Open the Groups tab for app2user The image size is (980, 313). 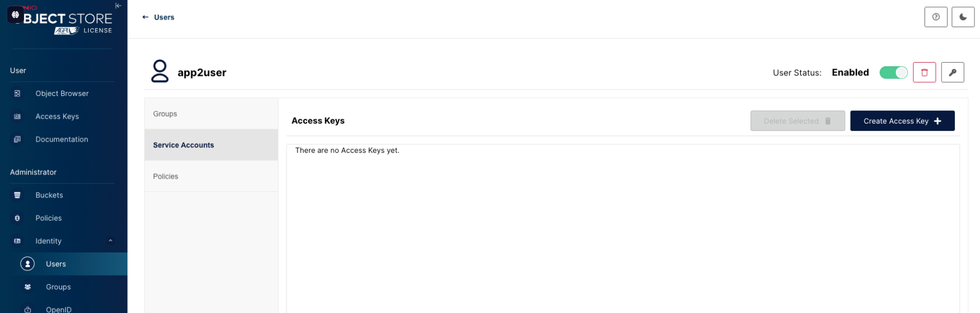[211, 114]
